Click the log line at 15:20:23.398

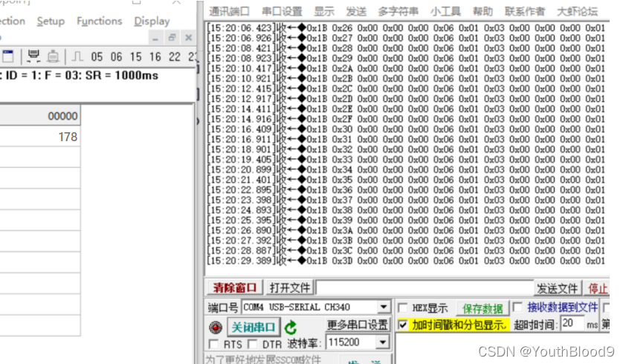tap(407, 200)
